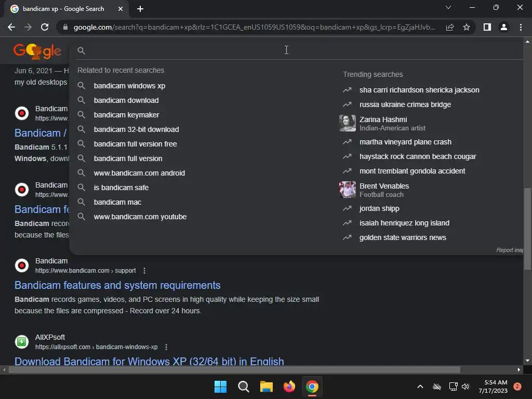The width and height of the screenshot is (532, 399).
Task: Select suggestion bandicam windows xp
Action: tap(129, 86)
